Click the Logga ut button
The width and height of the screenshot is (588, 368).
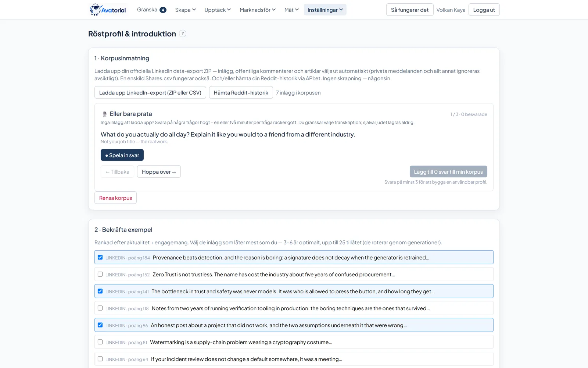(x=484, y=10)
